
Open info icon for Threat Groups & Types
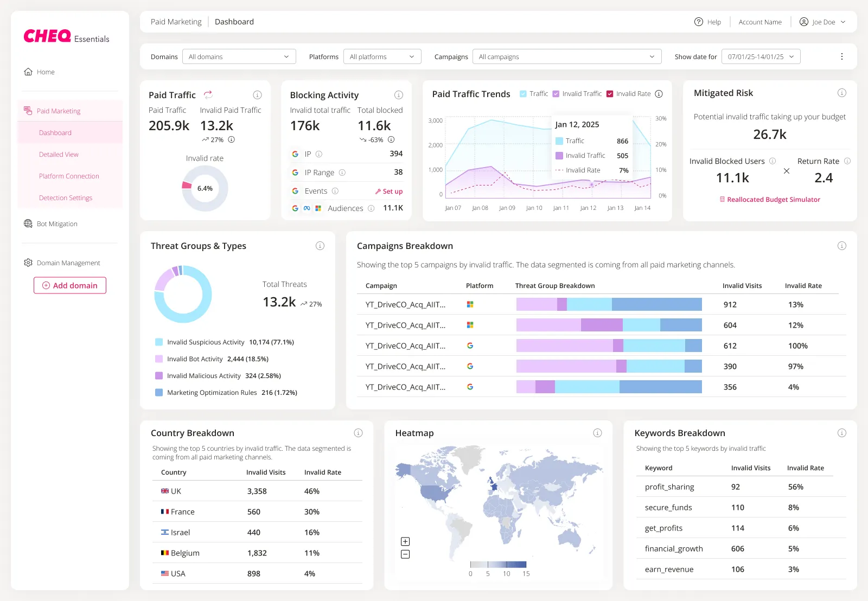[320, 246]
